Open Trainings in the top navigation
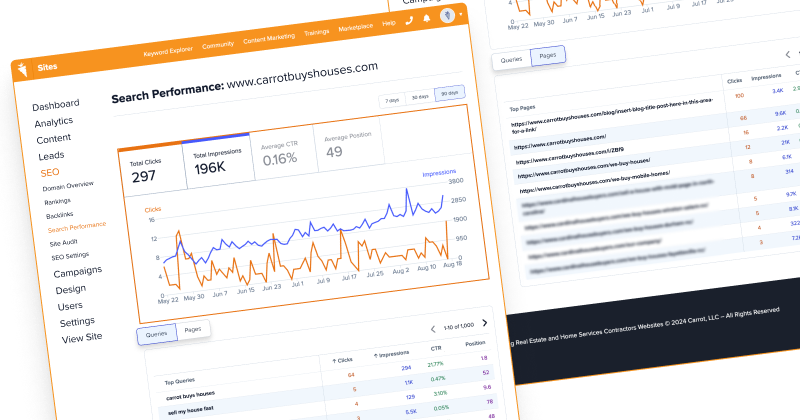The height and width of the screenshot is (420, 800). coord(317,33)
